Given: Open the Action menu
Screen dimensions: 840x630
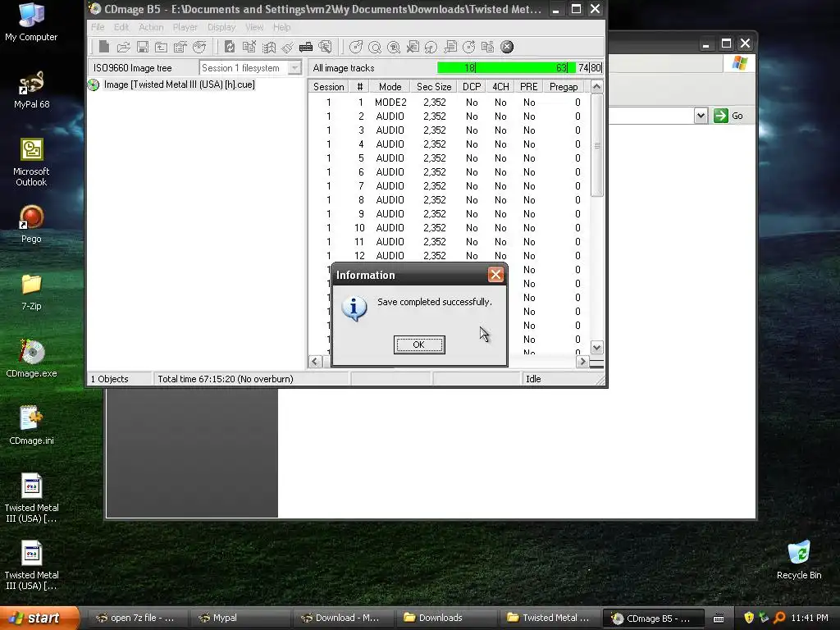Looking at the screenshot, I should 151,27.
